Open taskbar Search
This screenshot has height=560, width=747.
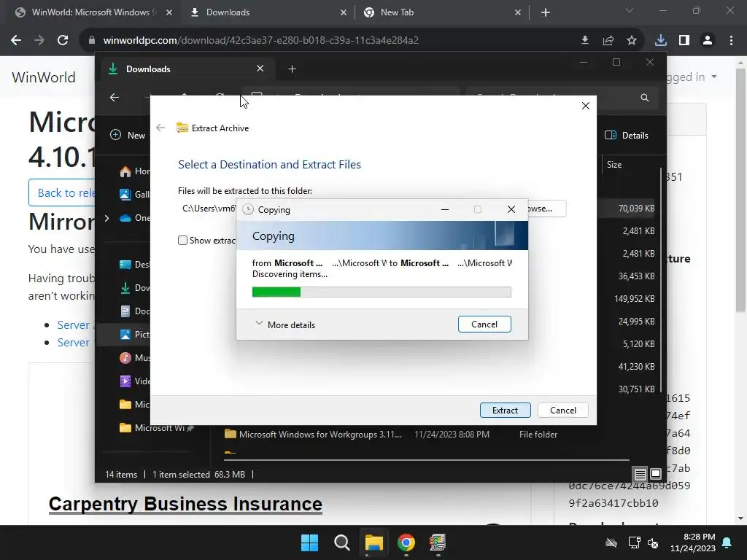(x=342, y=542)
